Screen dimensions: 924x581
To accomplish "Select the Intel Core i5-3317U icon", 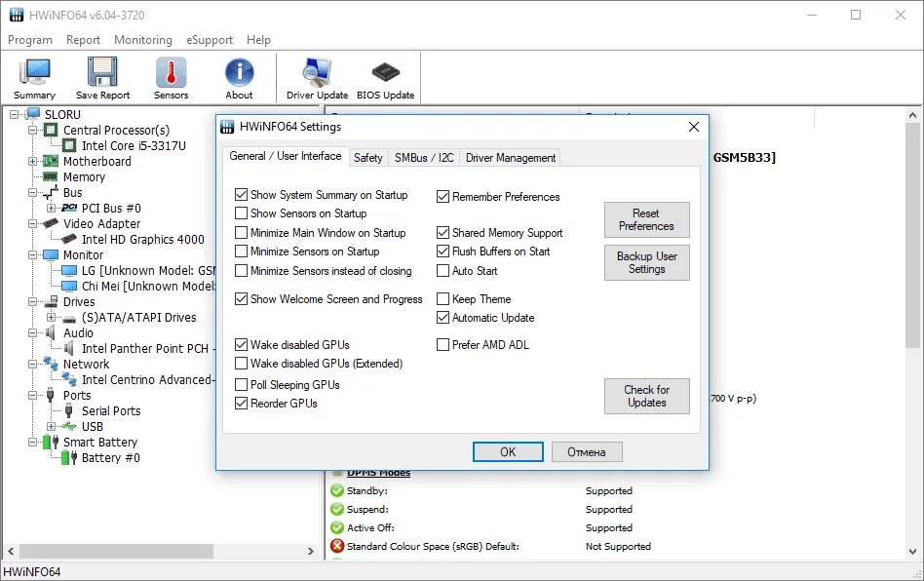I will point(69,145).
